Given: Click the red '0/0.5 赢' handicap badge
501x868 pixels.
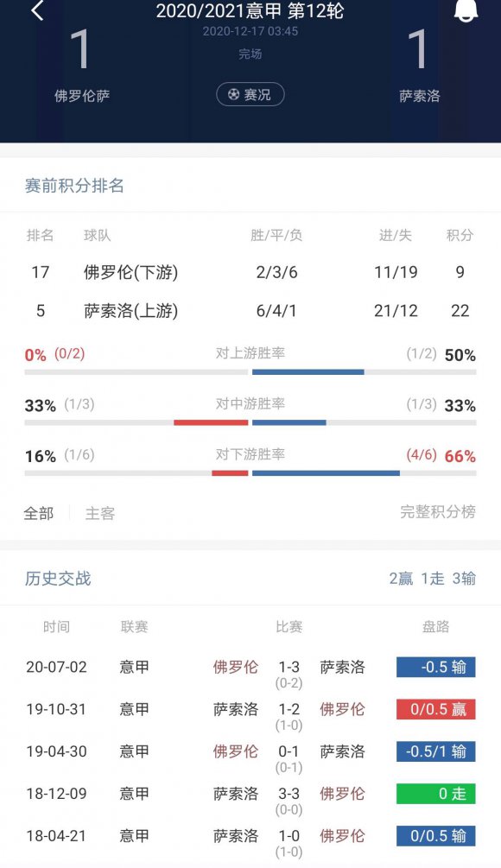Looking at the screenshot, I should [x=435, y=708].
